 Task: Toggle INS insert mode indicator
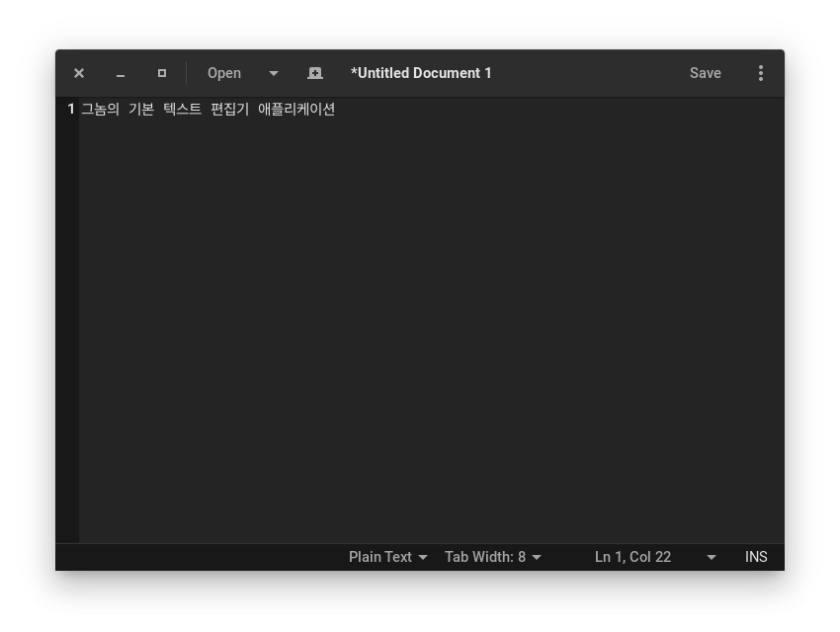(x=756, y=557)
